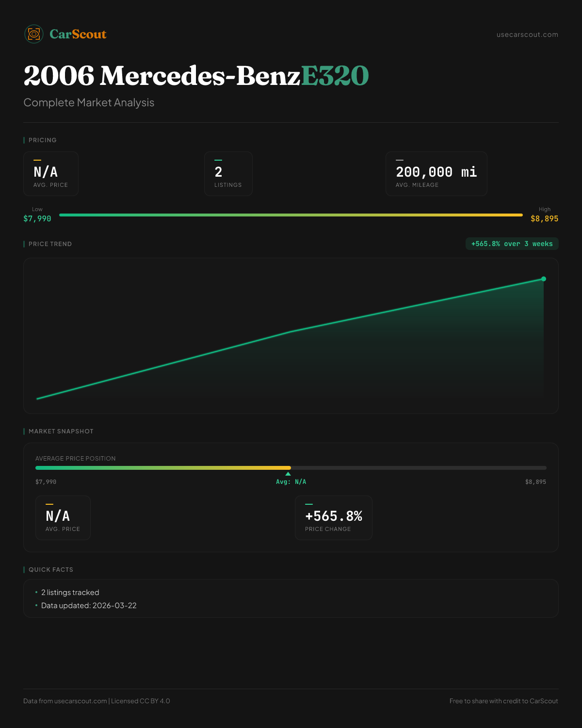Click the 2006 Mercedes-Benz E320 title
Image resolution: width=582 pixels, height=728 pixels.
coord(196,76)
